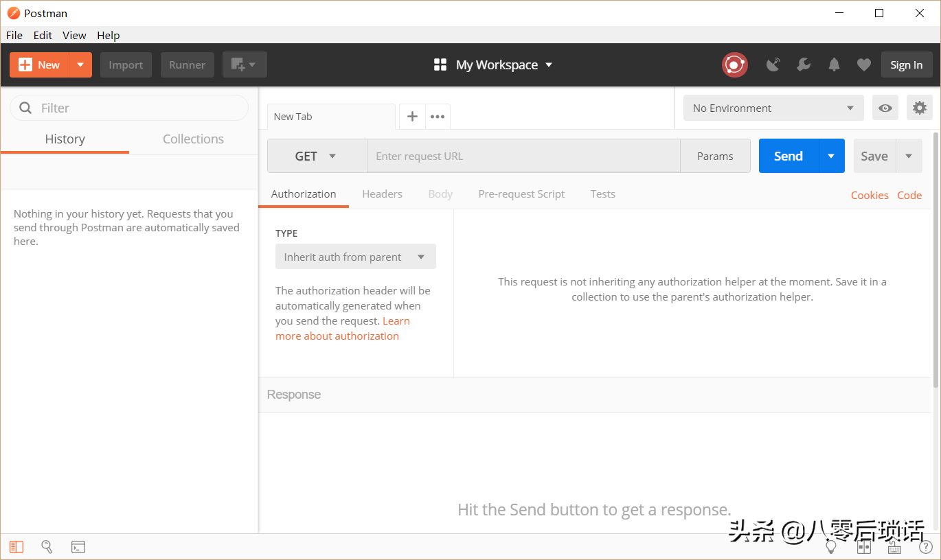Open the Cookies link
Viewport: 941px width, 560px height.
click(x=870, y=195)
